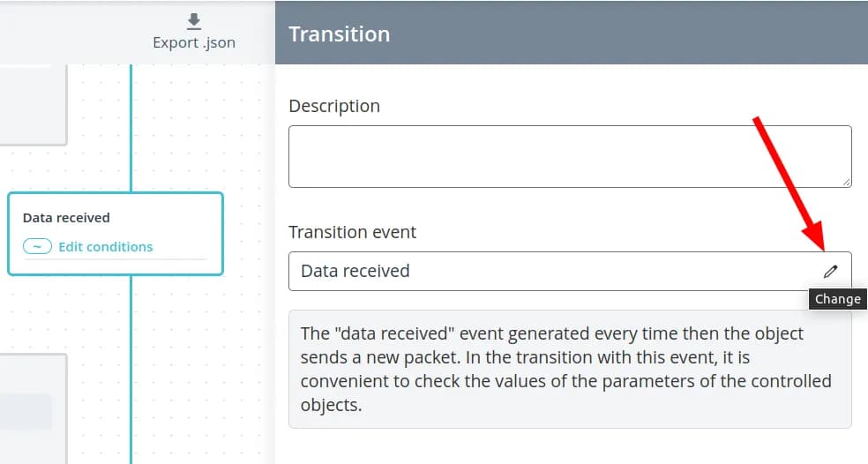This screenshot has height=464, width=868.
Task: Focus the Description text area
Action: 569,156
